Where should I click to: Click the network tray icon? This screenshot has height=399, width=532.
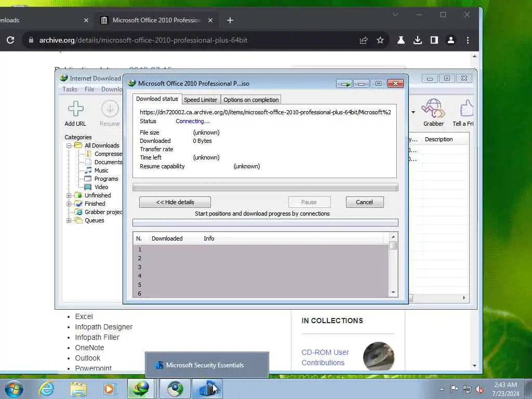click(467, 390)
